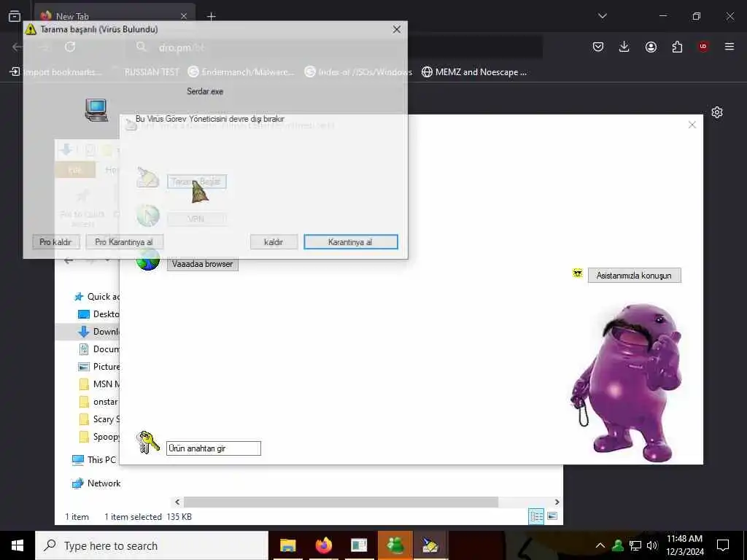
Task: Open Firefox Save to Pocket icon
Action: (598, 47)
